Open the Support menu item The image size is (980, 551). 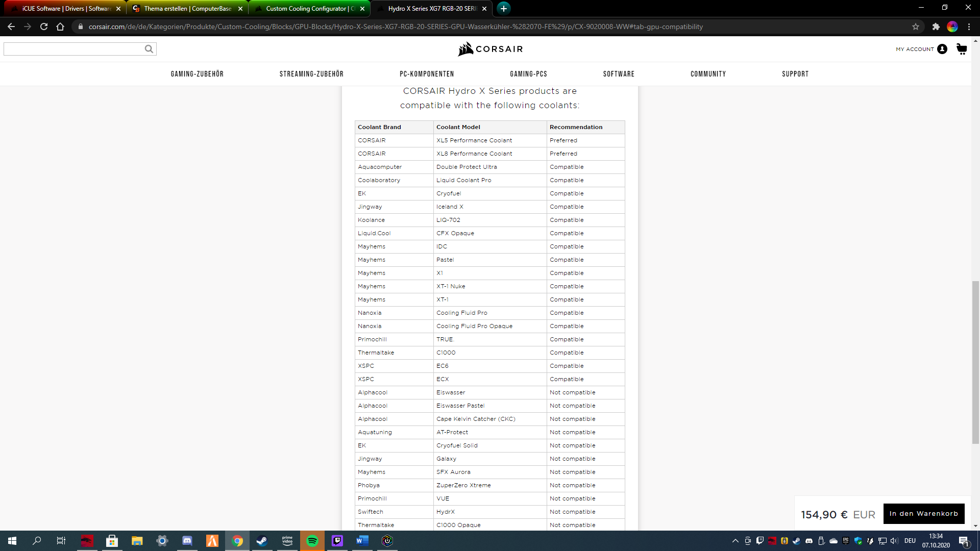click(795, 74)
